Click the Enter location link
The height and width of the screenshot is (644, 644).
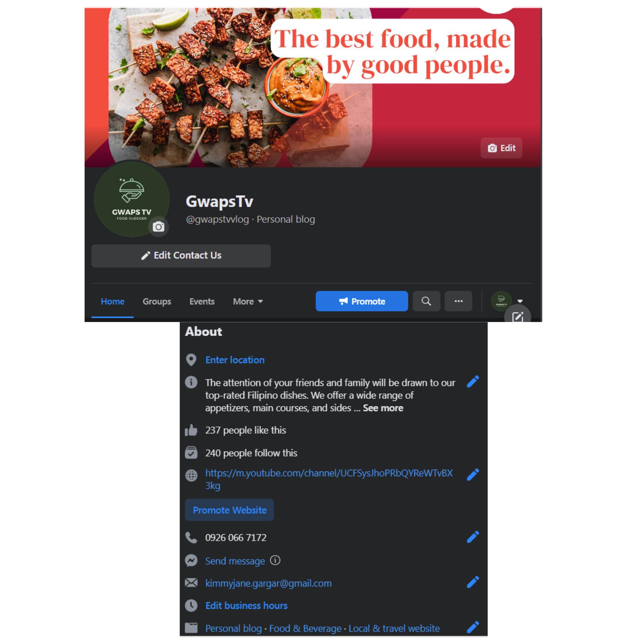[x=235, y=360]
